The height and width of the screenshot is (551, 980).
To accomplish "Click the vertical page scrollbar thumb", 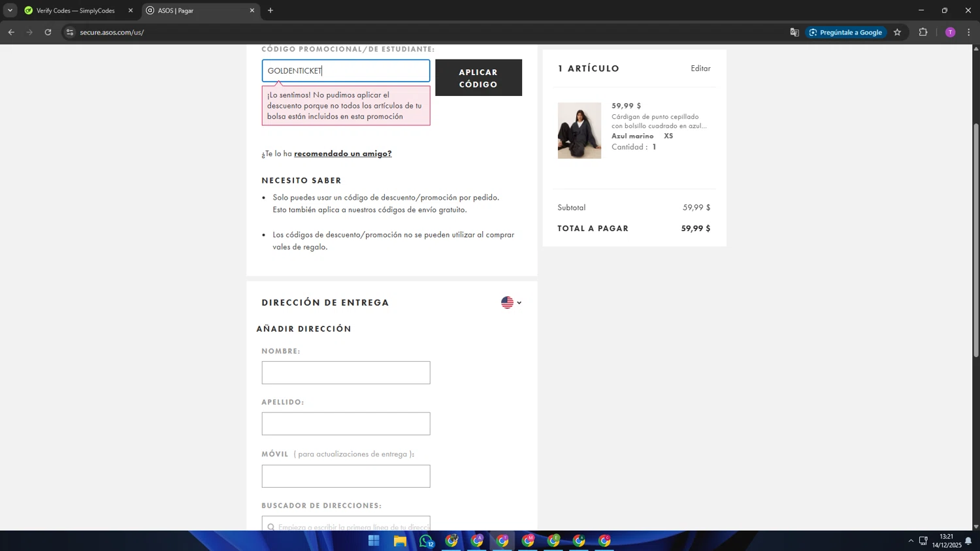I will coord(976,240).
